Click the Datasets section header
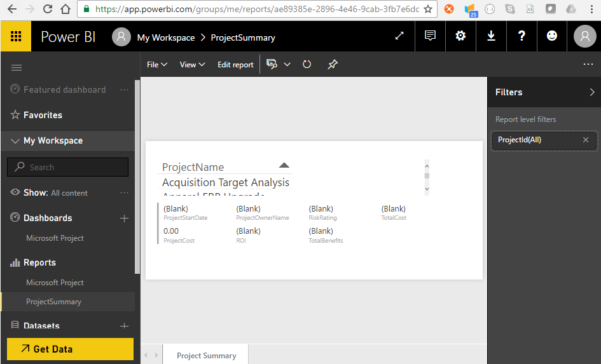This screenshot has width=601, height=364. [41, 326]
